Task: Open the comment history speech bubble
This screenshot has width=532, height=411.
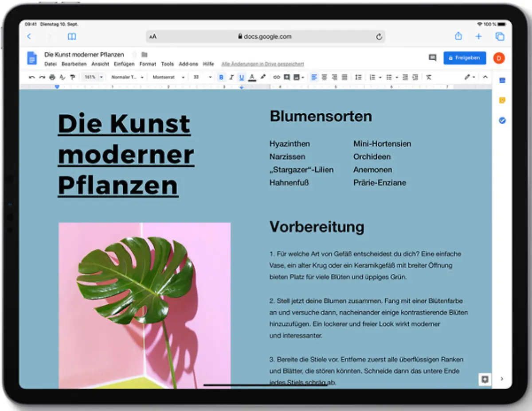Action: [432, 58]
